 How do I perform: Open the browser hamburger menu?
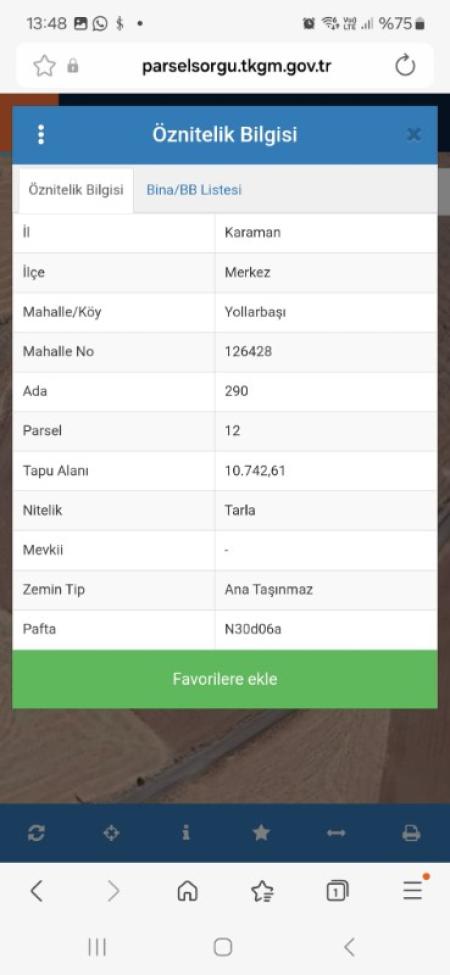point(413,889)
